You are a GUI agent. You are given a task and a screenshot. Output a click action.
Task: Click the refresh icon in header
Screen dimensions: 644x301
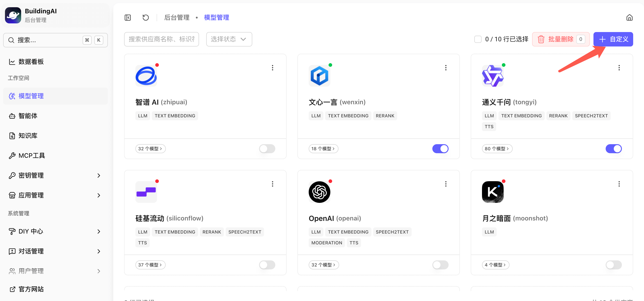tap(146, 18)
